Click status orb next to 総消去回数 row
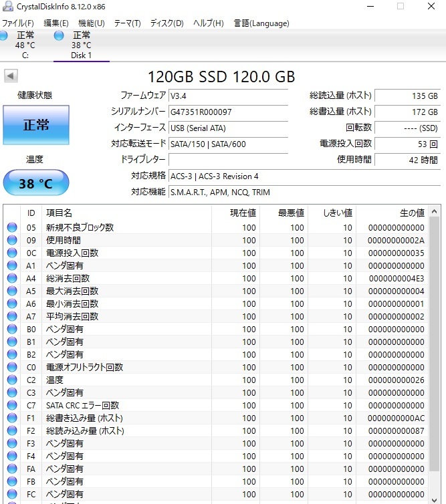This screenshot has height=504, width=446. (x=12, y=278)
